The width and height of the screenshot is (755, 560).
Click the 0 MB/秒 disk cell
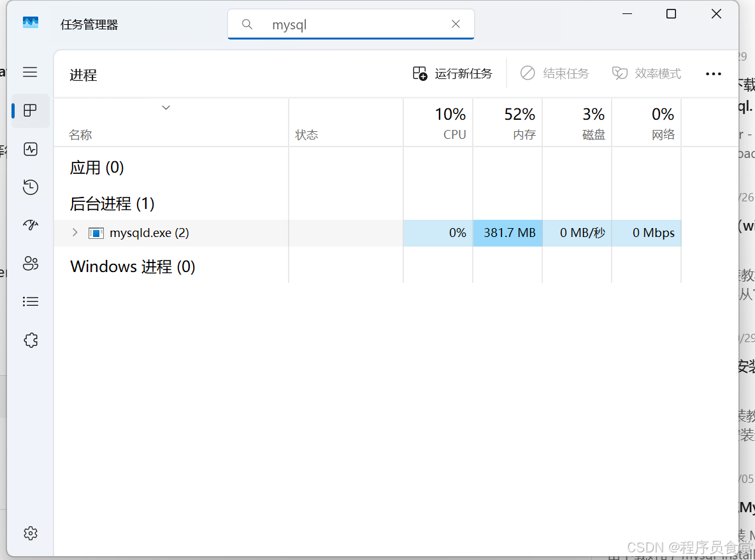(577, 233)
